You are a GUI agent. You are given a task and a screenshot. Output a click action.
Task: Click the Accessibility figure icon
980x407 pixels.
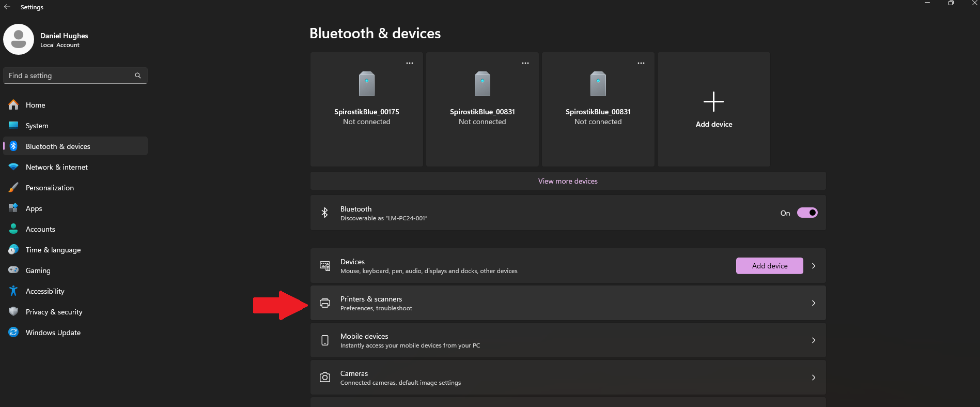pyautogui.click(x=13, y=291)
